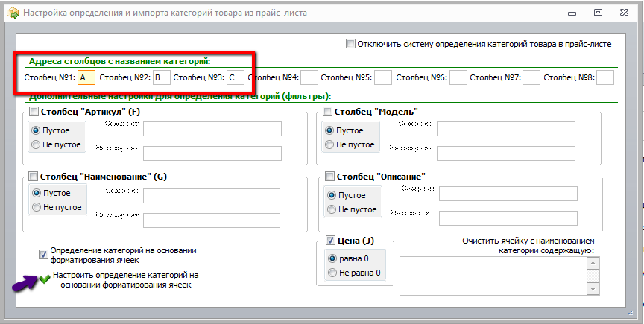Viewport: 644px width, 324px height.
Task: Click the application icon in title bar
Action: click(x=13, y=13)
